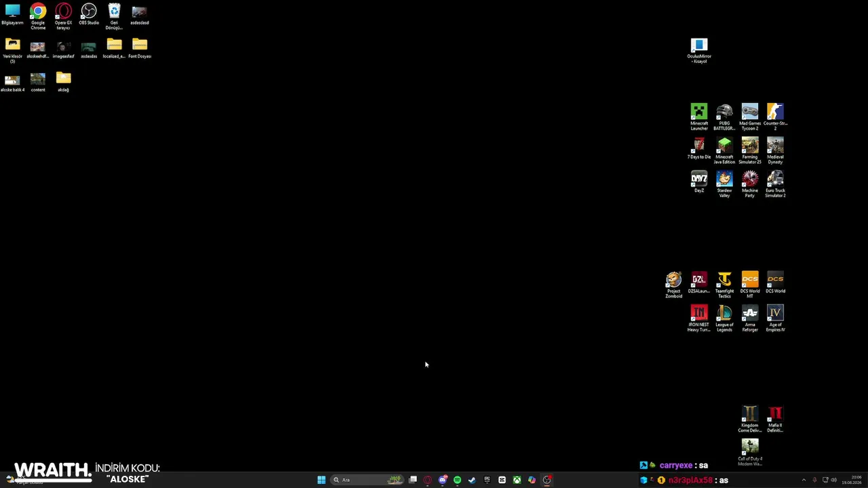Select the IRON NEST Heavy Turret icon
This screenshot has height=488, width=868.
(699, 319)
